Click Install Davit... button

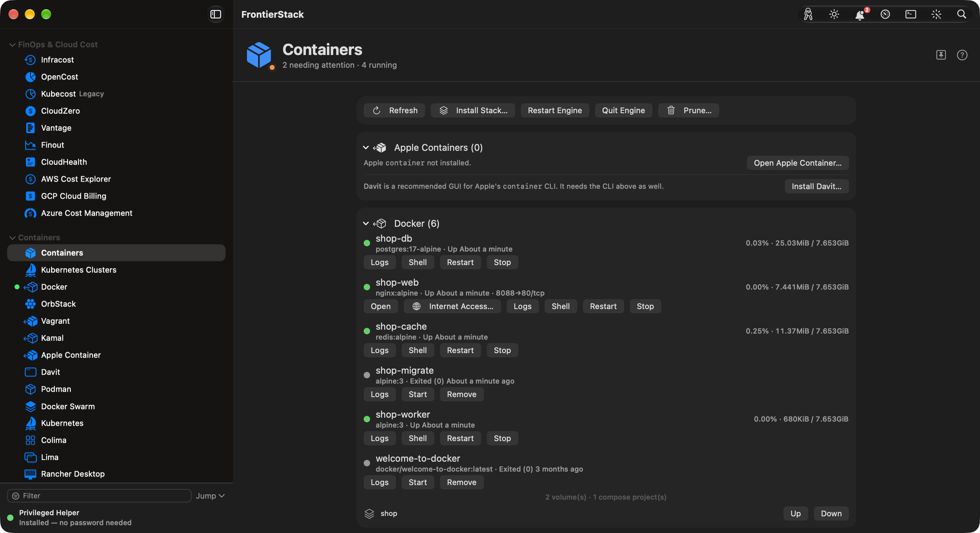tap(816, 186)
